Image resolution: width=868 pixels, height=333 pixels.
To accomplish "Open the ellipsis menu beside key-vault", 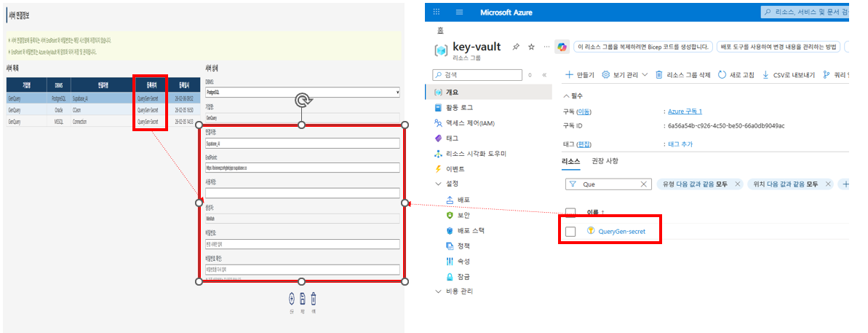I will [x=547, y=47].
